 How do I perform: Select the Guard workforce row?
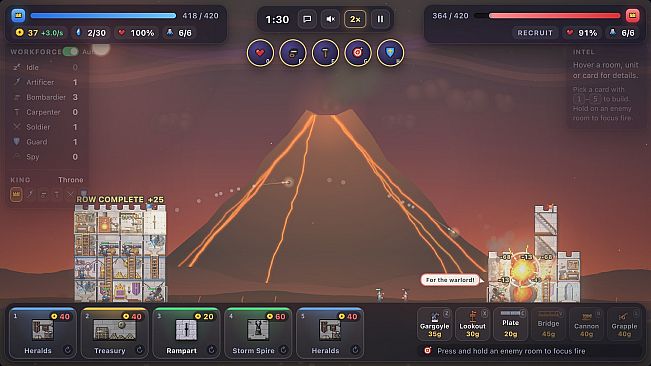pyautogui.click(x=45, y=142)
